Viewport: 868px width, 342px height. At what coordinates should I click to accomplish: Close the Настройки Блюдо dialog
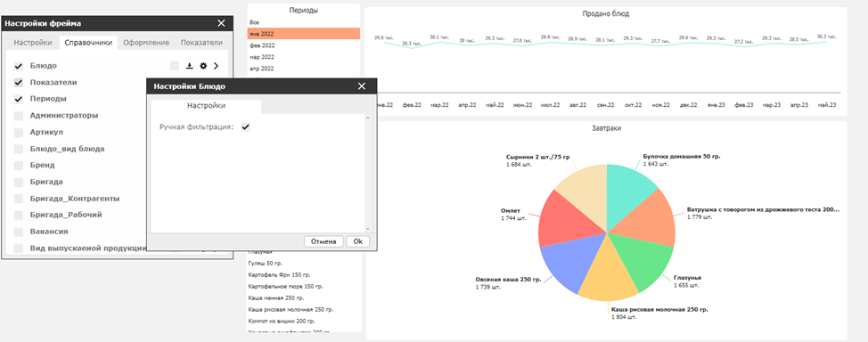pos(362,86)
